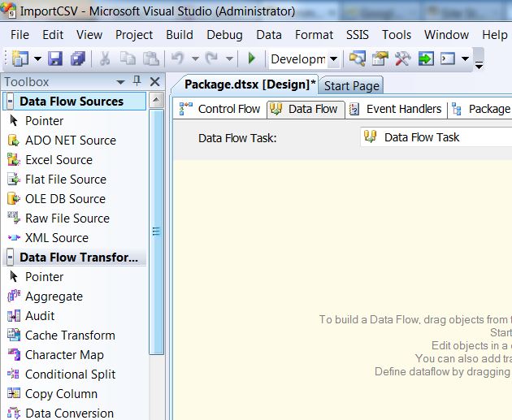512x420 pixels.
Task: Open the Tools menu
Action: tap(397, 35)
